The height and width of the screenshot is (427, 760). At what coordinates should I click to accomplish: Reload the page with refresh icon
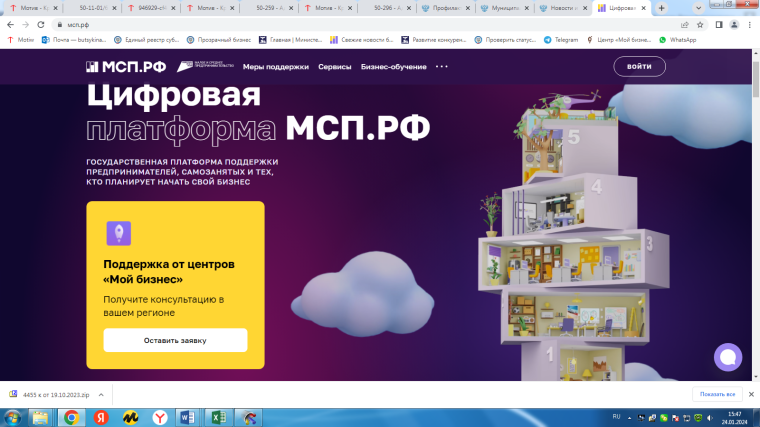tap(41, 25)
